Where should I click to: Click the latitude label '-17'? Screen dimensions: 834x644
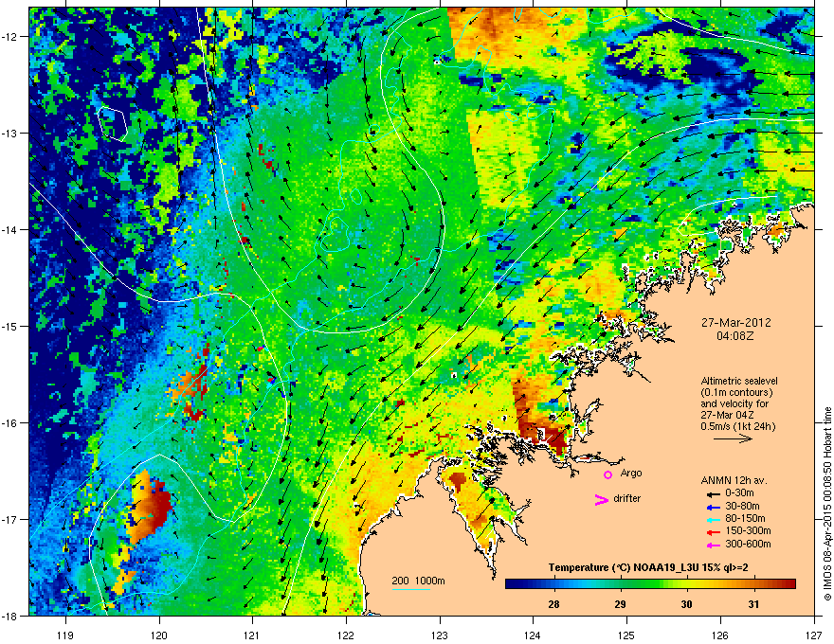click(x=10, y=520)
